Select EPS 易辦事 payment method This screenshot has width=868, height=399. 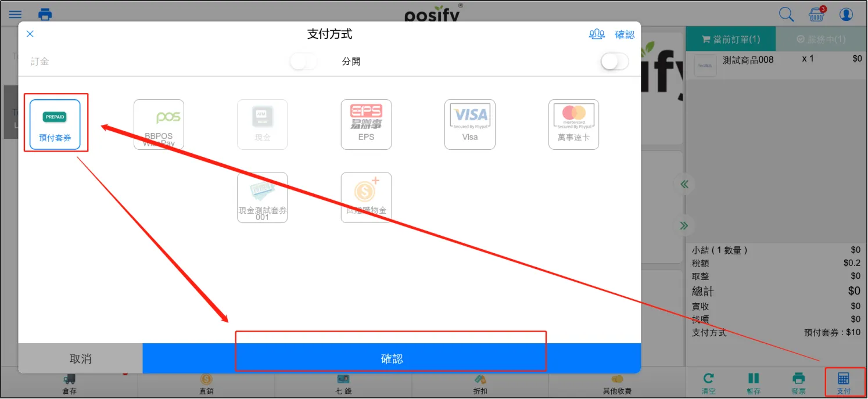[x=366, y=124]
